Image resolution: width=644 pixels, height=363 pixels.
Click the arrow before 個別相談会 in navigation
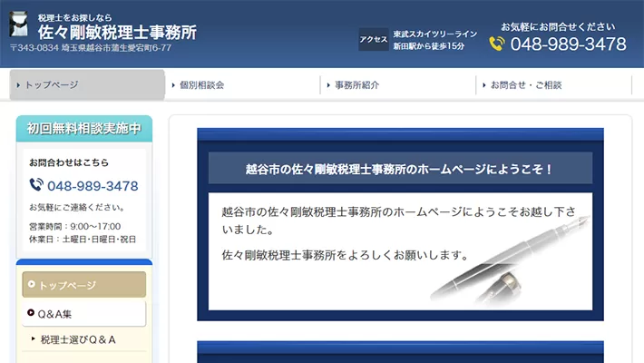[x=173, y=85]
